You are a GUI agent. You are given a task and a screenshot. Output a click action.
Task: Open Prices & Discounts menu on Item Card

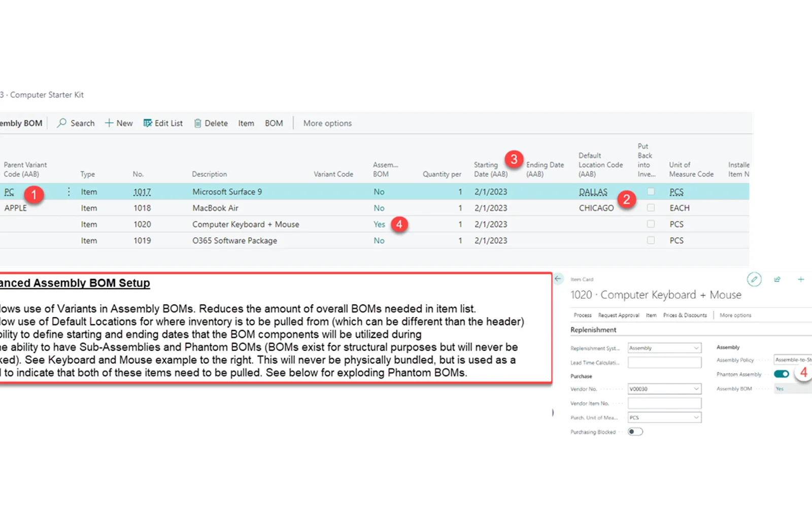click(x=685, y=315)
